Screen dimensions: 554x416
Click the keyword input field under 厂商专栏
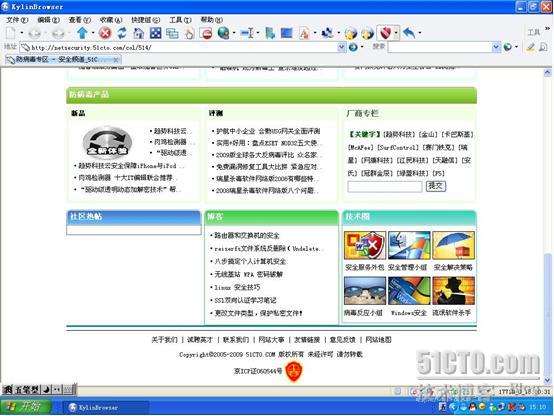(x=384, y=186)
